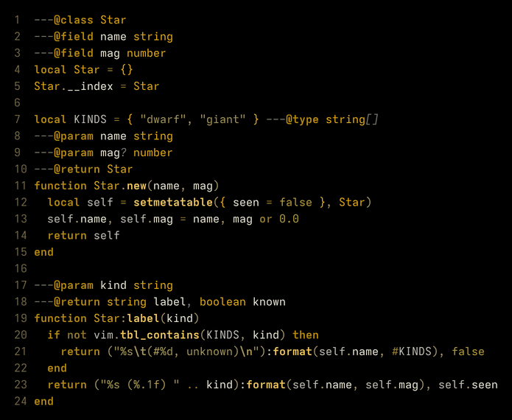Screen dimensions: 512x420
Task: Click line number 6 in the gutter
Action: (17, 103)
